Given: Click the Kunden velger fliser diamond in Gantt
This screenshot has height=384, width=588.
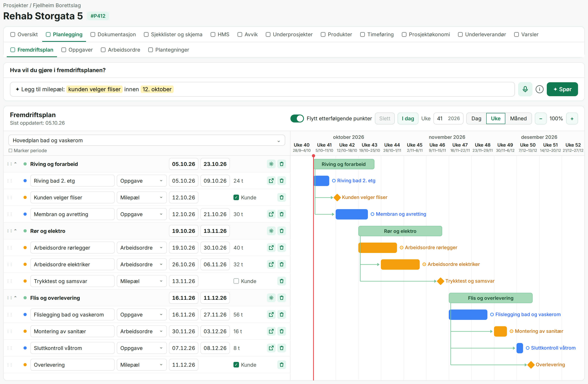Looking at the screenshot, I should pos(337,197).
